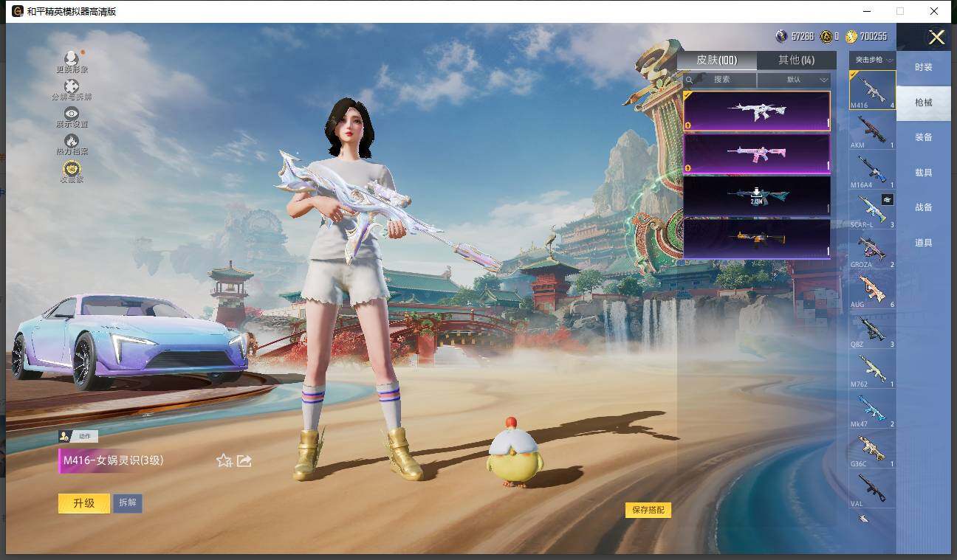
Task: Select the VAL weapon in the list
Action: pyautogui.click(x=871, y=488)
